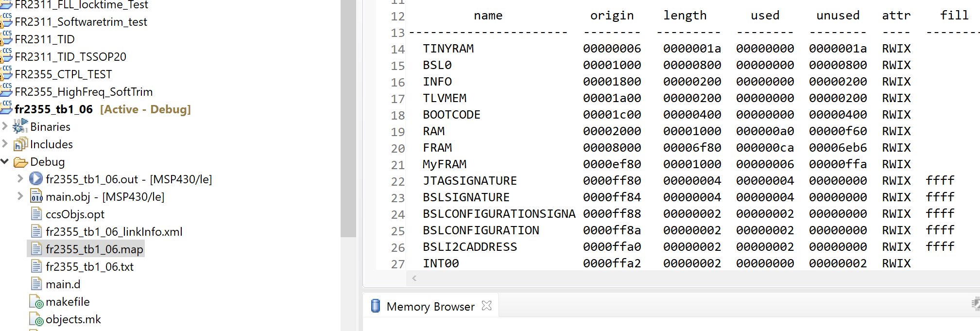Expand the main.obj entry

20,197
